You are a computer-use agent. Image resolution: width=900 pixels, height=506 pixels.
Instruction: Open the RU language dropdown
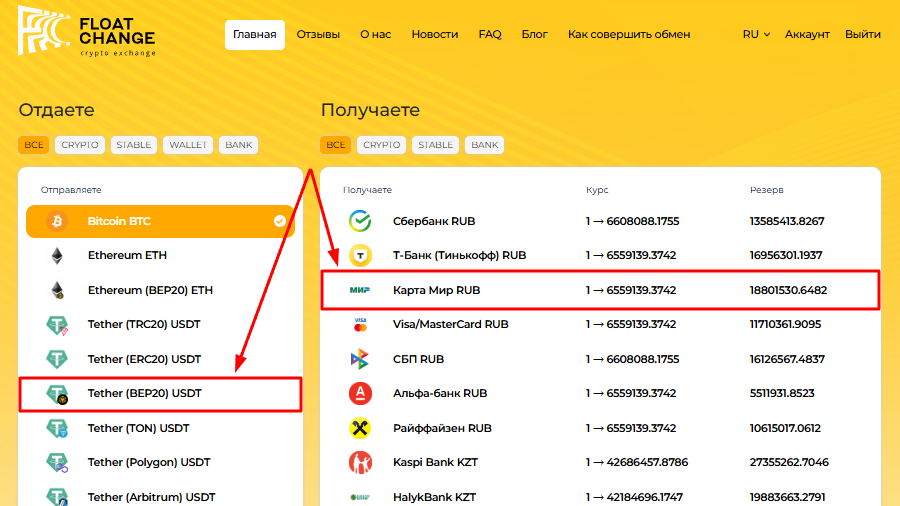pyautogui.click(x=756, y=34)
